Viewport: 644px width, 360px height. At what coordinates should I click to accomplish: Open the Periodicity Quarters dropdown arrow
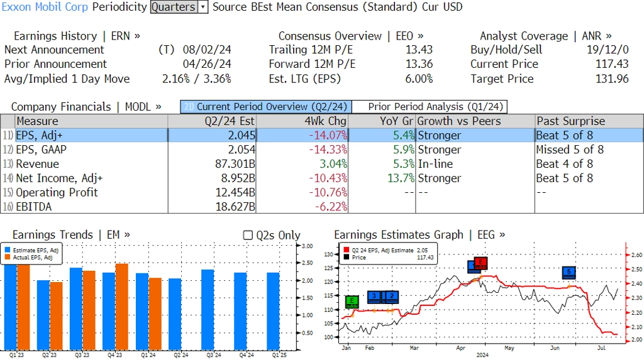pos(203,7)
